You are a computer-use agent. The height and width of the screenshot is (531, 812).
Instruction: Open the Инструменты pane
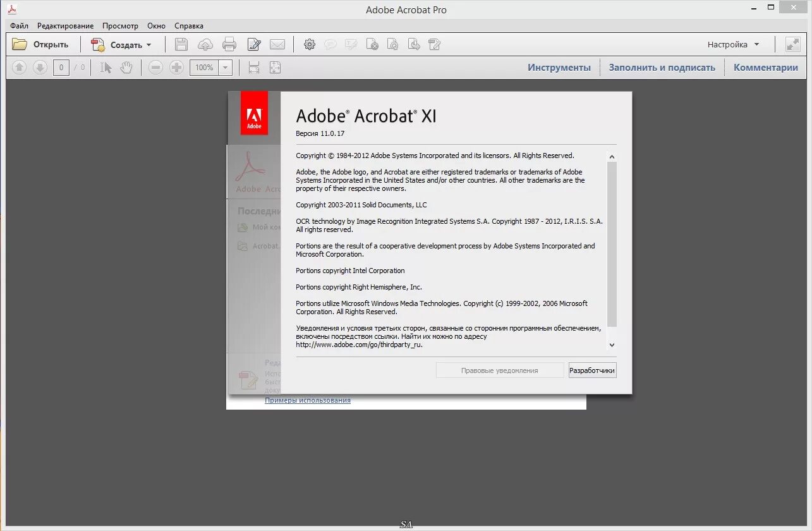point(559,67)
